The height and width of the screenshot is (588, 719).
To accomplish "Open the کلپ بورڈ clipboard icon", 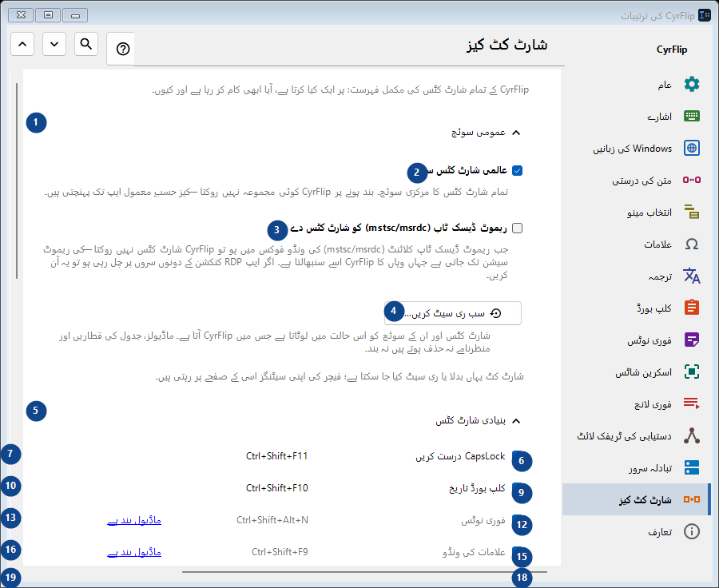I will pyautogui.click(x=692, y=308).
